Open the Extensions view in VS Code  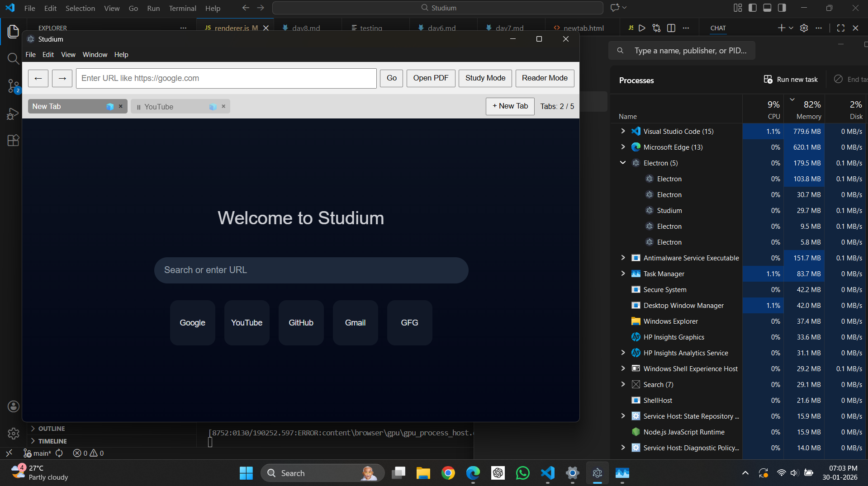(x=13, y=140)
